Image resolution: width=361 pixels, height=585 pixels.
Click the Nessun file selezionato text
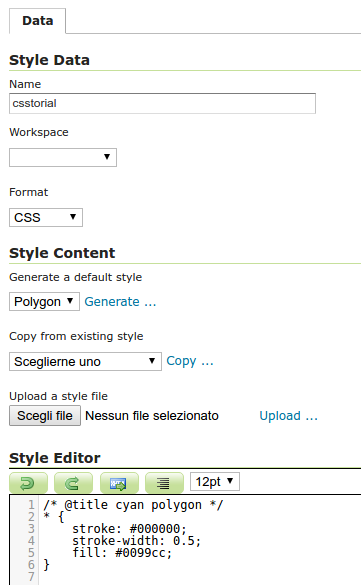click(x=152, y=416)
